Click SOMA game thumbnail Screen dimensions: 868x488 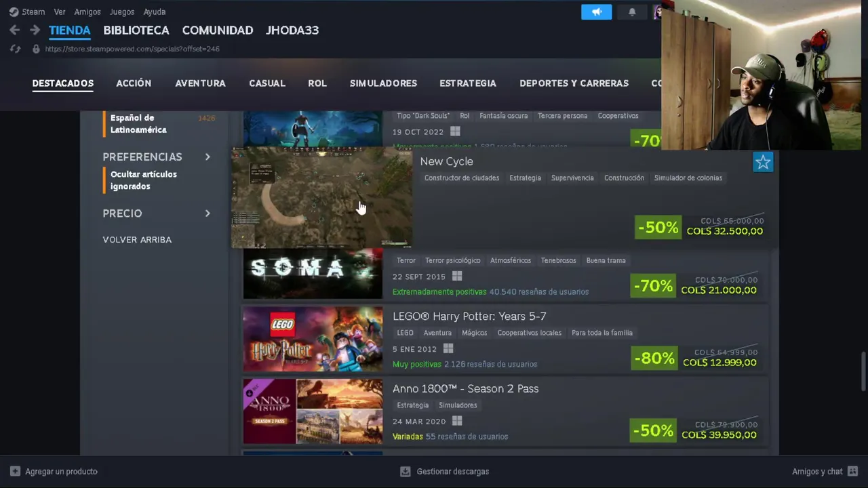point(313,274)
